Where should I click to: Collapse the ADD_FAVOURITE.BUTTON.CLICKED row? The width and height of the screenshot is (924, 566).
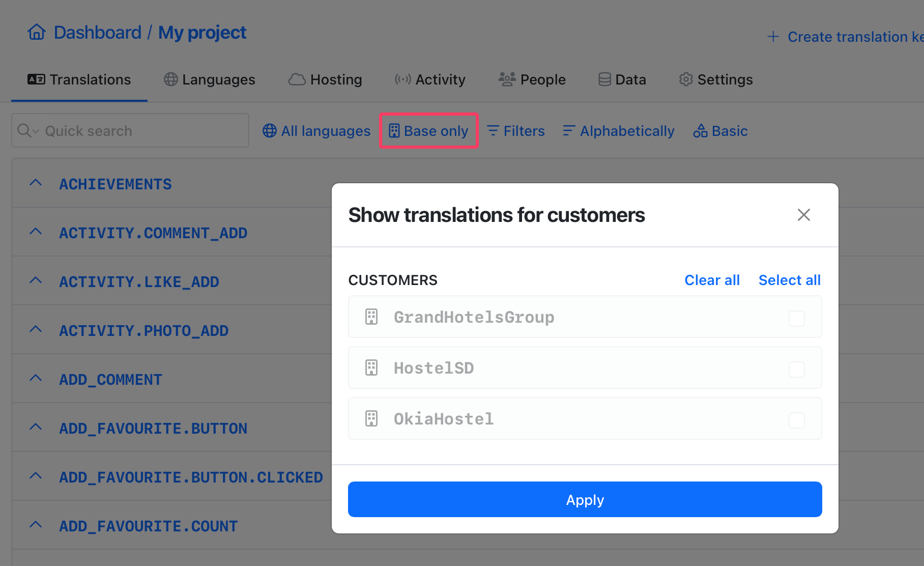(x=36, y=476)
